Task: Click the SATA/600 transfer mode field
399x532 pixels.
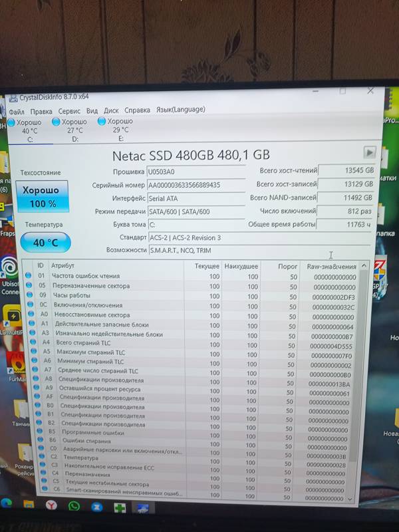Action: pyautogui.click(x=196, y=211)
